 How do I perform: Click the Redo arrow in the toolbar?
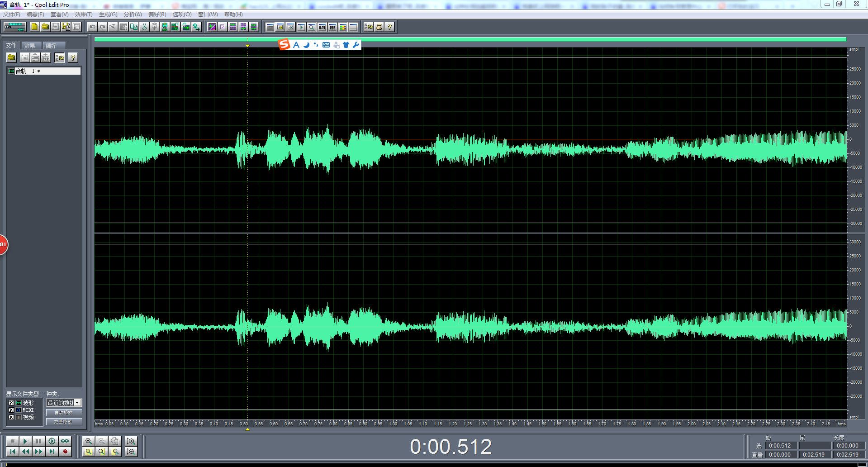103,27
